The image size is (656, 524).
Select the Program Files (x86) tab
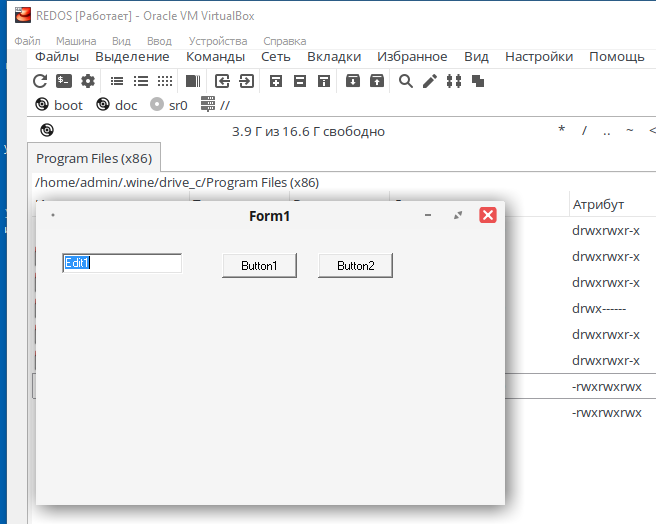(x=93, y=159)
